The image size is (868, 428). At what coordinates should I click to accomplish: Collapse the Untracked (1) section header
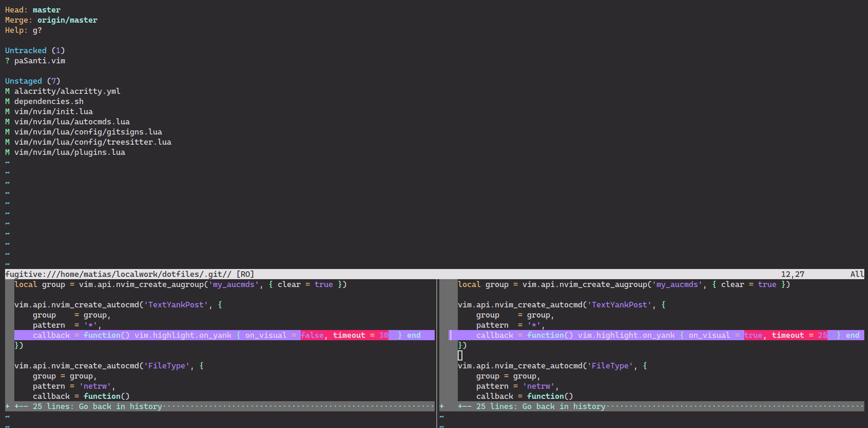[32, 50]
